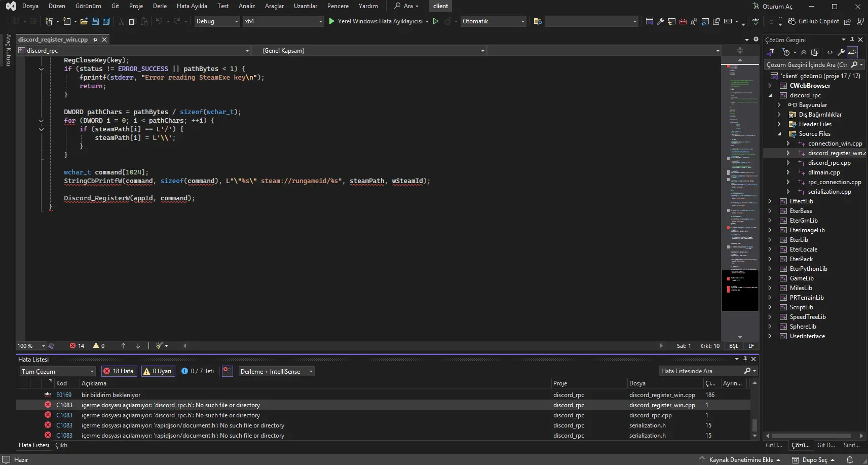Open the Dosya menu
Viewport: 868px width, 465px height.
coord(30,6)
